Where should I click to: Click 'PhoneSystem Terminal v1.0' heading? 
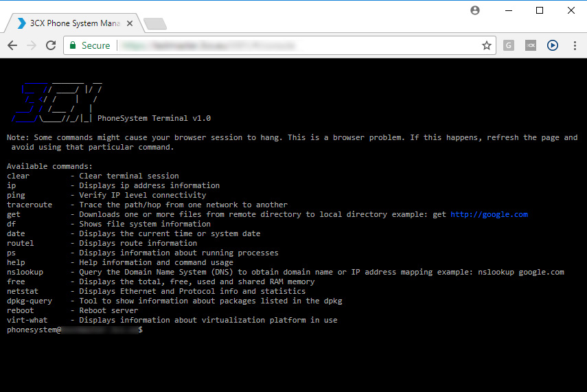coord(154,118)
